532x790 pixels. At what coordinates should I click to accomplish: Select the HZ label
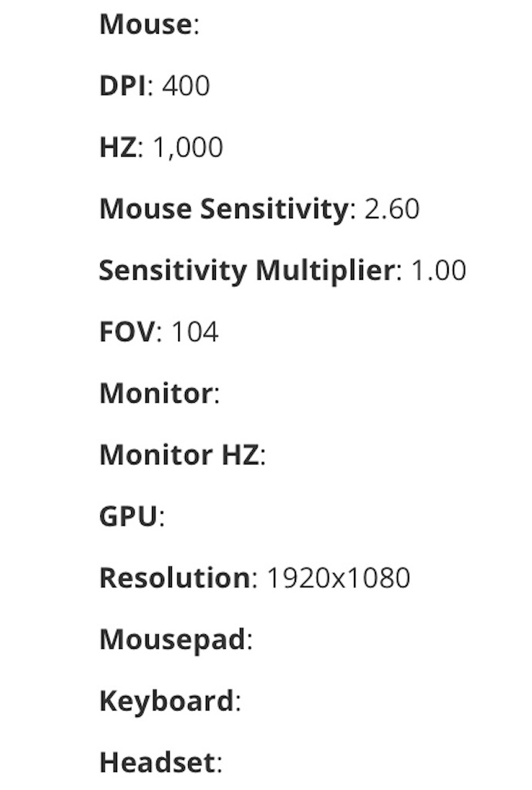click(118, 147)
